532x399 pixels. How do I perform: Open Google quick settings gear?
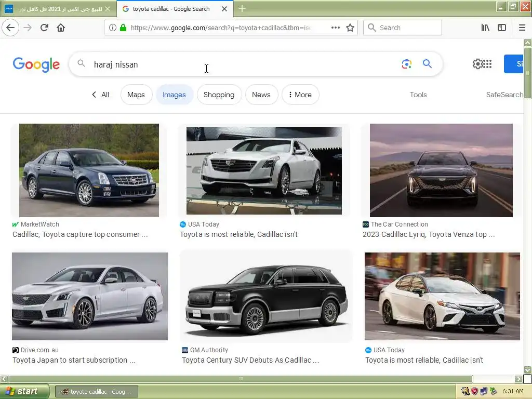(477, 64)
